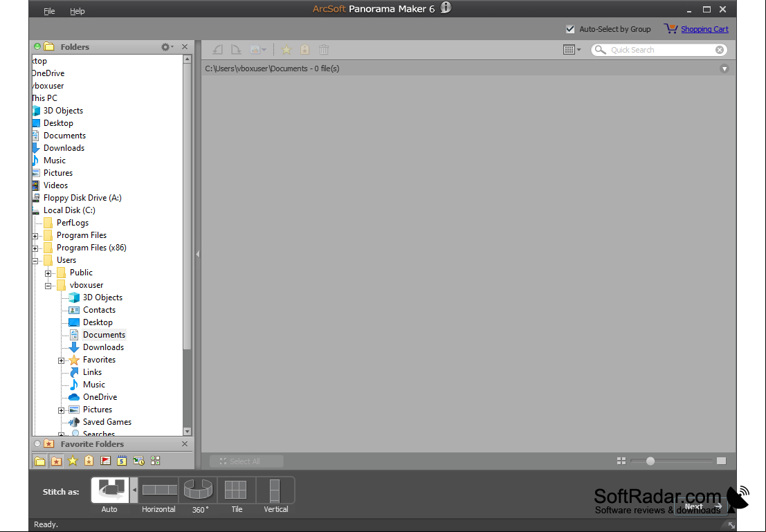Select Floppy Disk Drive (A:)
The image size is (766, 532).
coord(82,197)
